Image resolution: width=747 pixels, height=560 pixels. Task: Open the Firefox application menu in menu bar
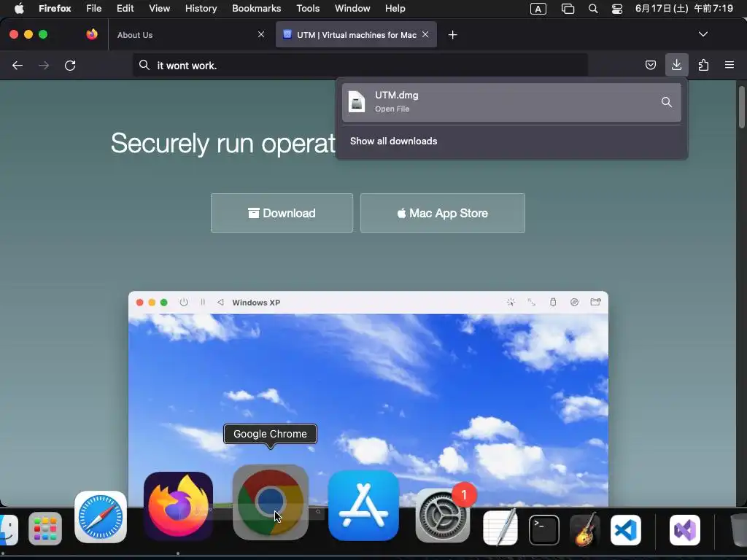[55, 9]
